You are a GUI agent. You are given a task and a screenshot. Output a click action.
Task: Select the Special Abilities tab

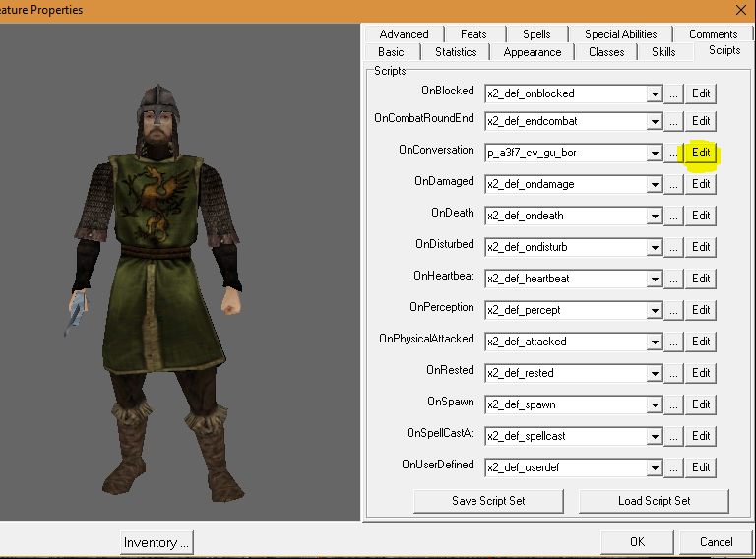(x=620, y=34)
